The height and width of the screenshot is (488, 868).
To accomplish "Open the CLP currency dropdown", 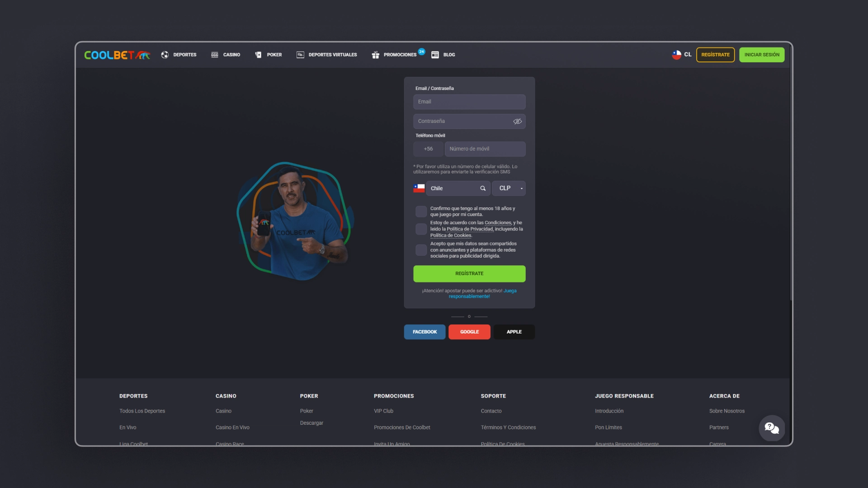I will (509, 188).
